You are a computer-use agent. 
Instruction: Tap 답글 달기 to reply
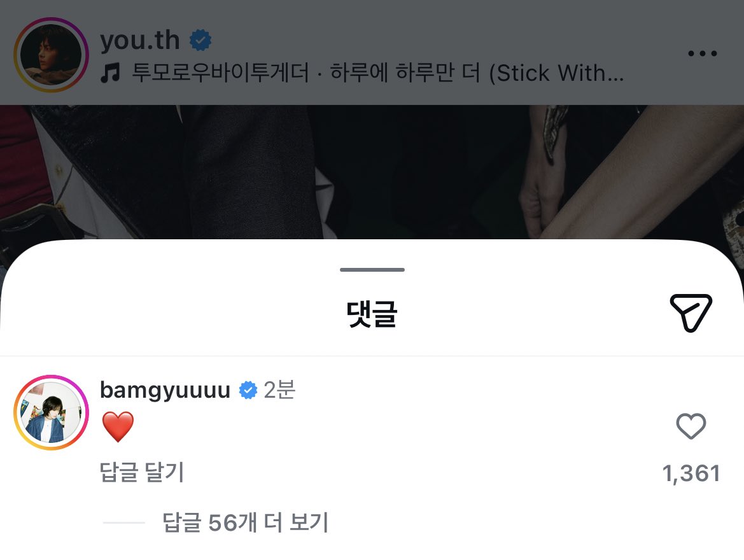[x=142, y=472]
